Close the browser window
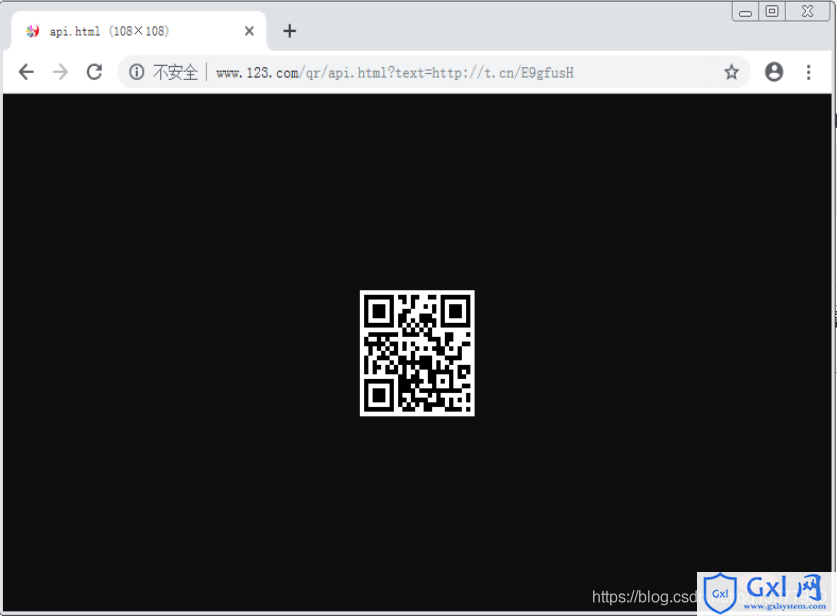 click(808, 11)
